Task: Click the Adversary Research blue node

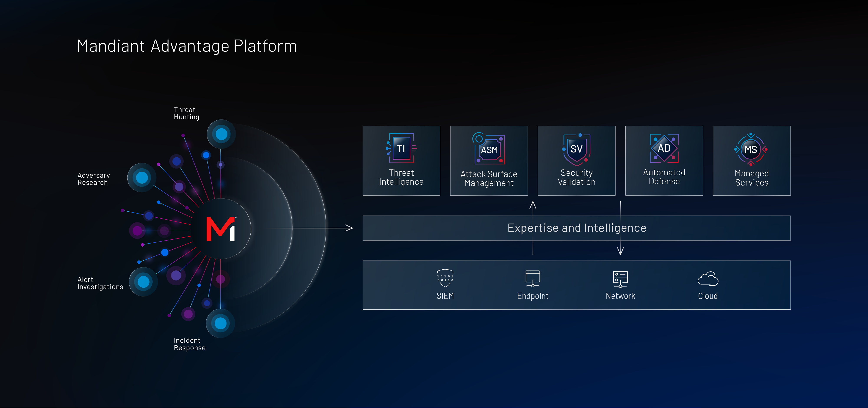Action: tap(142, 177)
